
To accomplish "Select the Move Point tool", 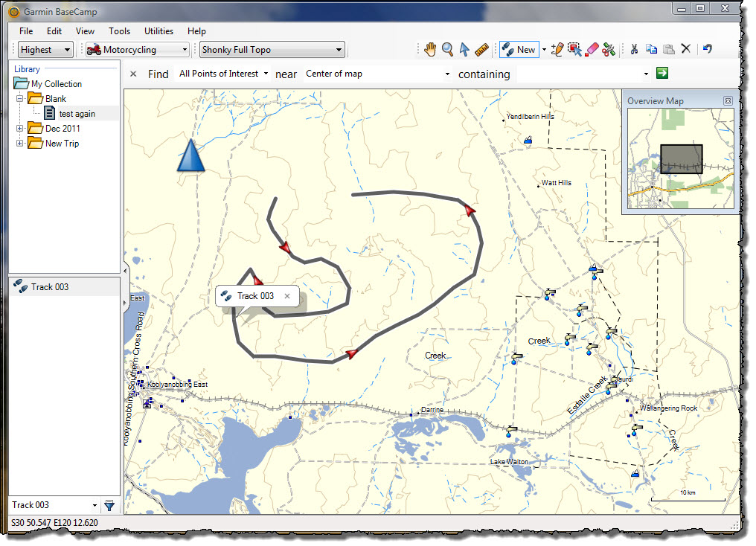I will coord(574,49).
